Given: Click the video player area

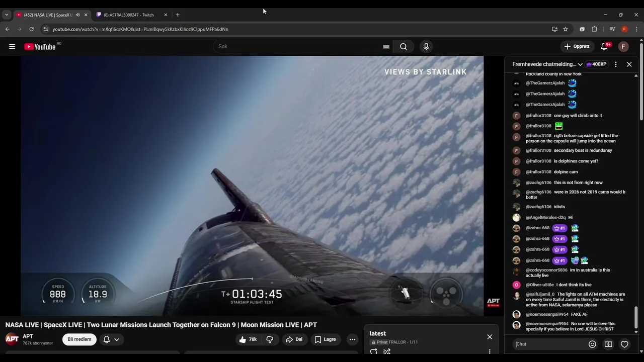Looking at the screenshot, I should 252,186.
